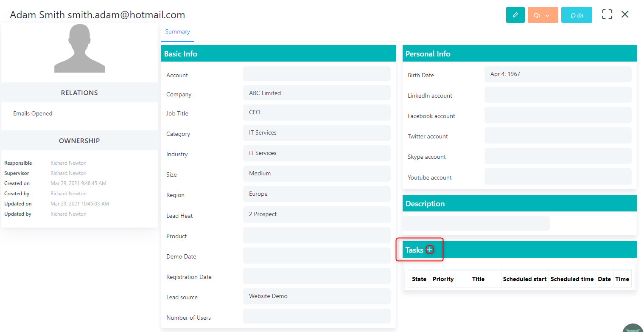Sort tasks by State column header
This screenshot has width=644, height=332.
click(419, 279)
